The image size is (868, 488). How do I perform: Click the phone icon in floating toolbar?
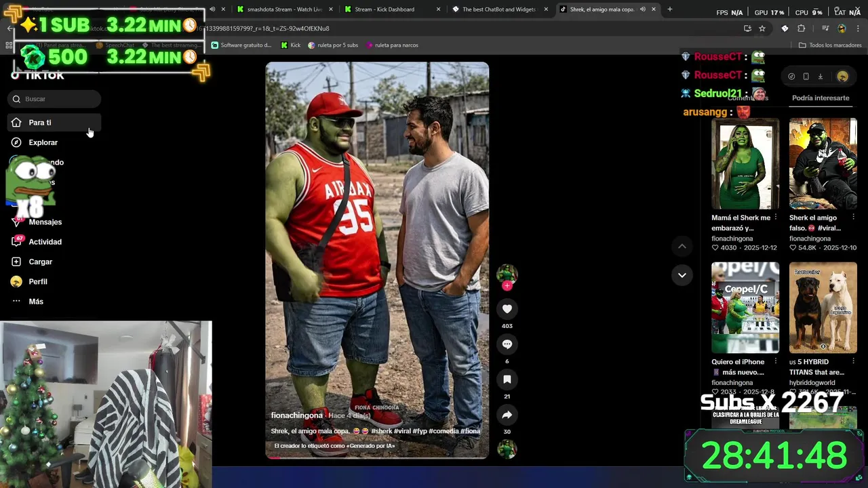click(806, 77)
